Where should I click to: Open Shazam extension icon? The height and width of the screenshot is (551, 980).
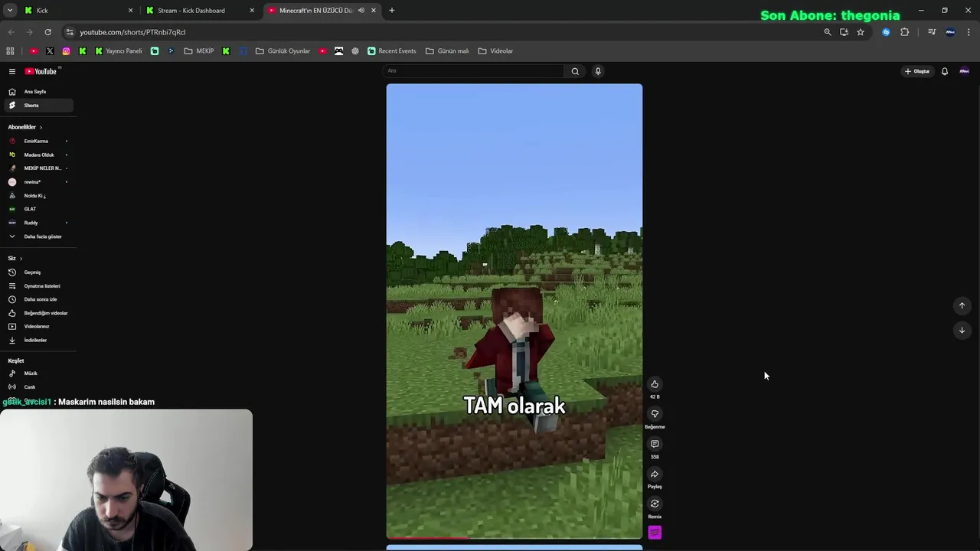886,32
